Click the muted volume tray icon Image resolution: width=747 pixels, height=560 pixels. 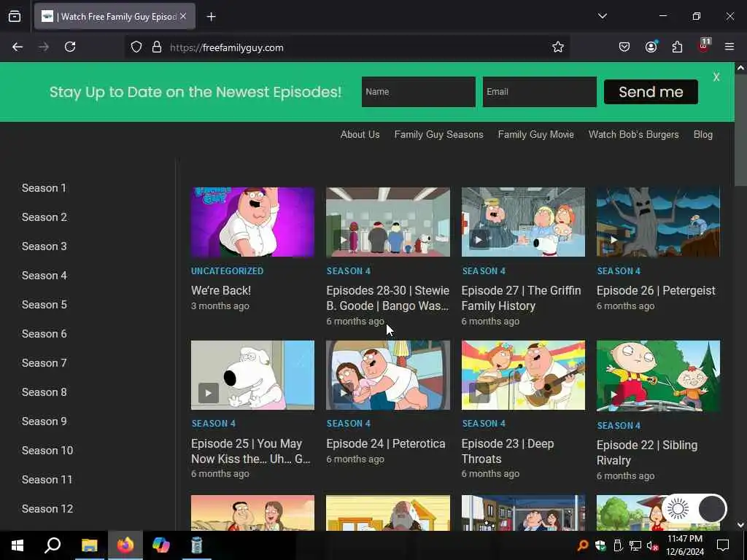click(x=651, y=545)
